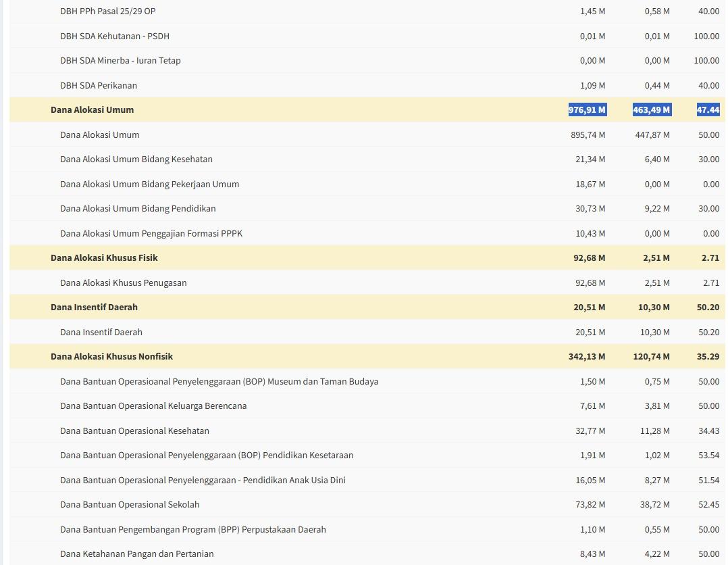Click the highlighted 47.44 percentage cell
The width and height of the screenshot is (728, 565).
(x=708, y=109)
